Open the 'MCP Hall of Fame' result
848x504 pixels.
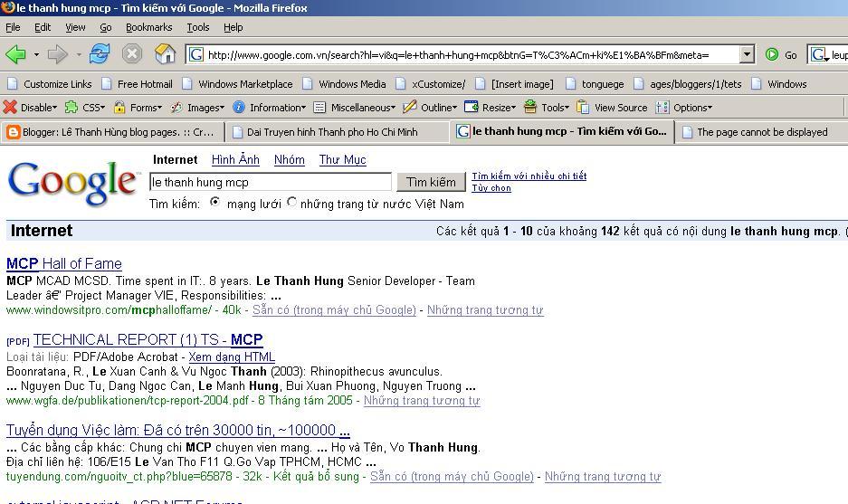tap(64, 263)
